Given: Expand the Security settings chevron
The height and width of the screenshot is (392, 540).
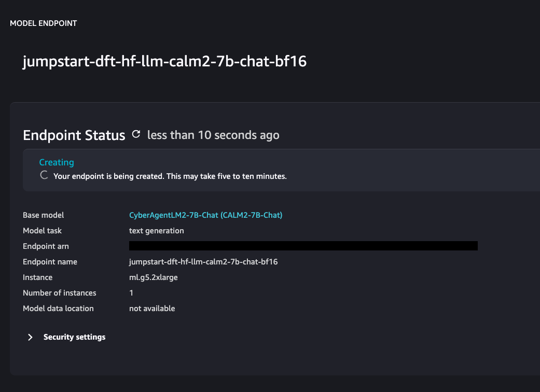Looking at the screenshot, I should pyautogui.click(x=30, y=337).
